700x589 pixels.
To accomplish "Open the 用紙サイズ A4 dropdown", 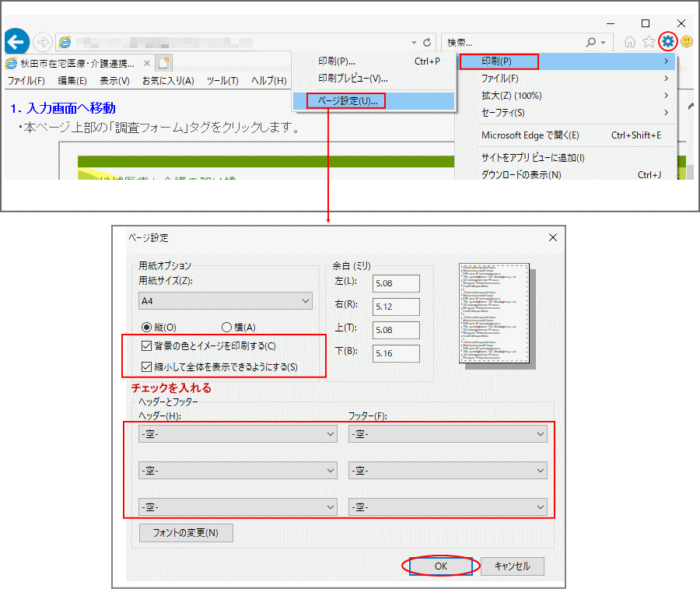I will point(225,300).
